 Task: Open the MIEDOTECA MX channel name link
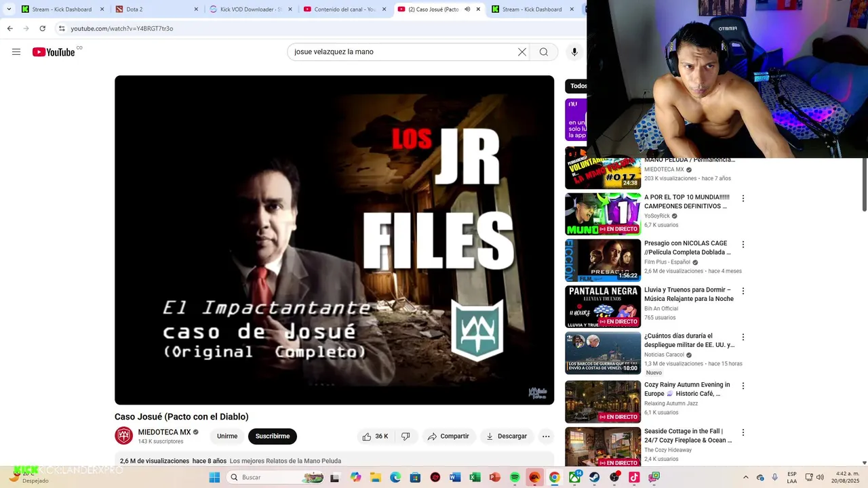pos(164,432)
